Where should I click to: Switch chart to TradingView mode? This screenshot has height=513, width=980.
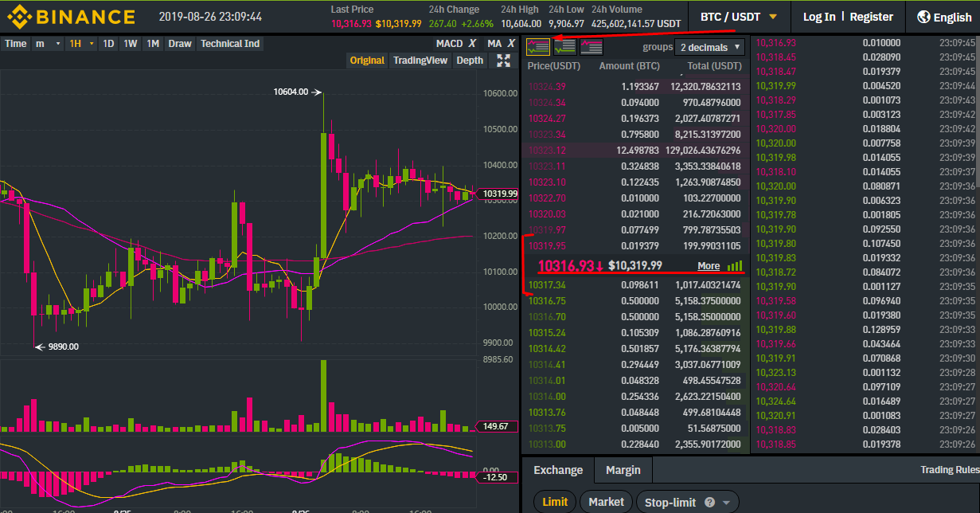tap(420, 61)
